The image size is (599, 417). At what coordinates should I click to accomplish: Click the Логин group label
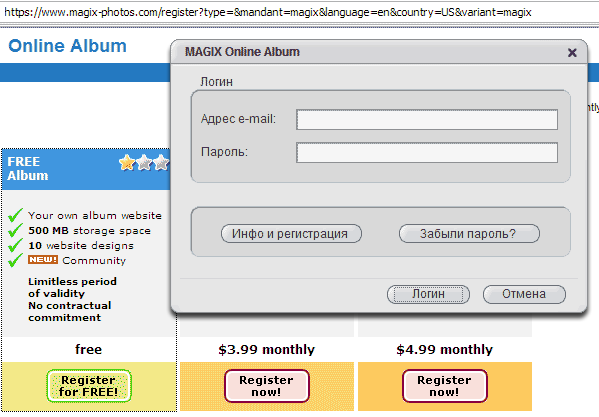point(217,82)
